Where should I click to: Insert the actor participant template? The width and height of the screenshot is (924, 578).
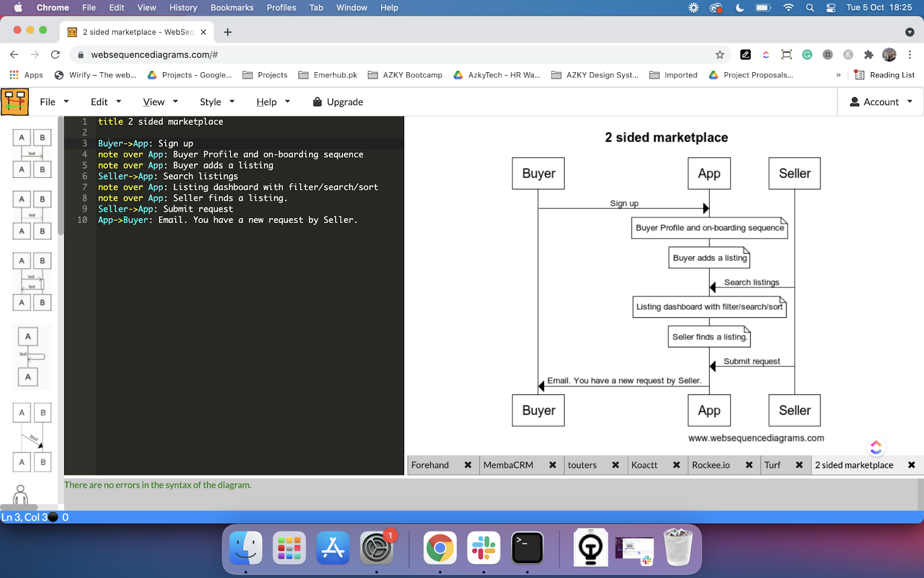pos(21,495)
